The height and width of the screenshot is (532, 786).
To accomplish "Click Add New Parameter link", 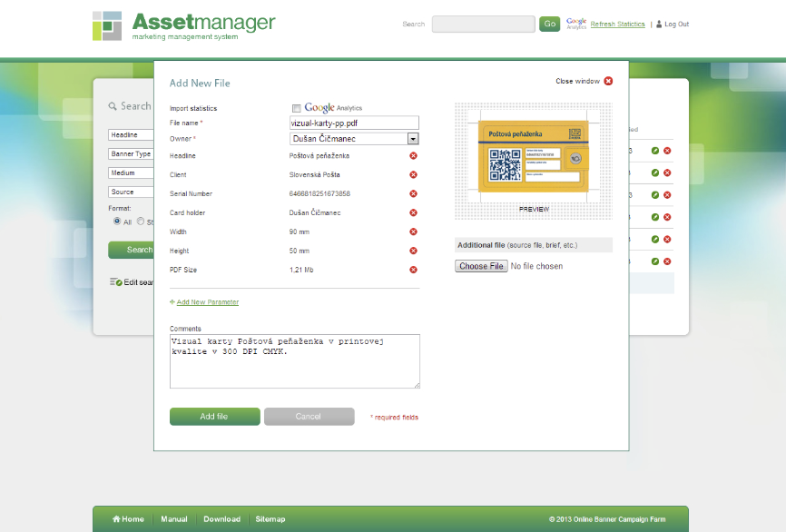I will point(207,302).
